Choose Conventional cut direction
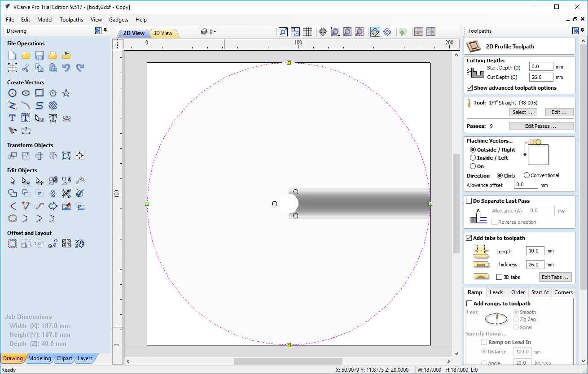The image size is (588, 374). [x=527, y=175]
